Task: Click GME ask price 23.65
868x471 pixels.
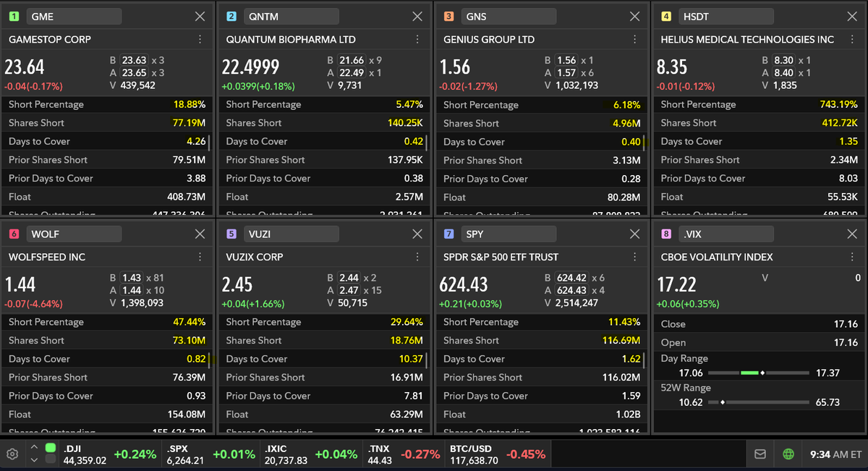Action: point(135,73)
